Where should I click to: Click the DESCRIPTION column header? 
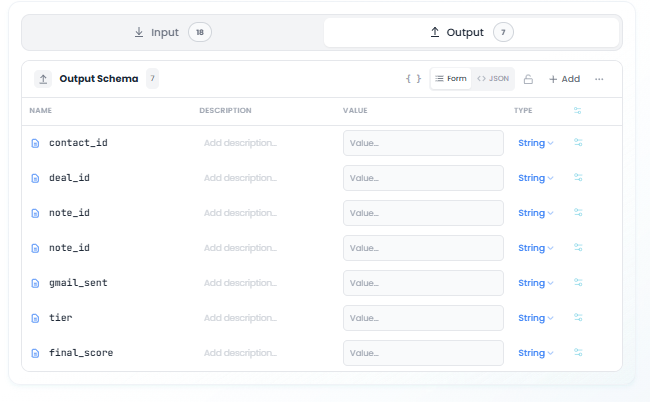pos(225,111)
